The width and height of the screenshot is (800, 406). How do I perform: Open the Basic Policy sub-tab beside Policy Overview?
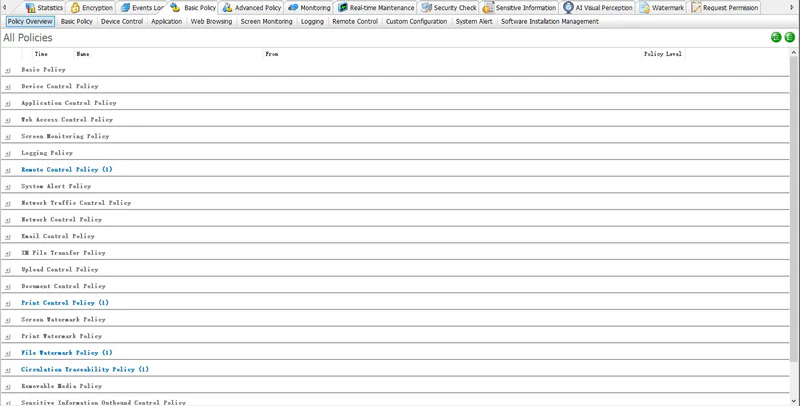tap(77, 21)
